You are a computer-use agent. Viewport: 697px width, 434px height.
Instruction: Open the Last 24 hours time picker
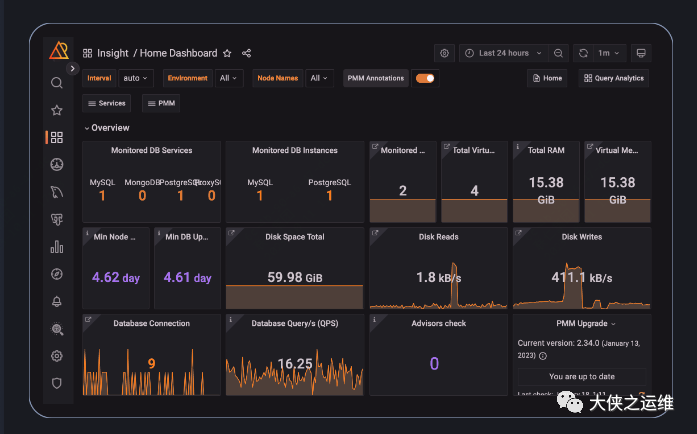[504, 53]
